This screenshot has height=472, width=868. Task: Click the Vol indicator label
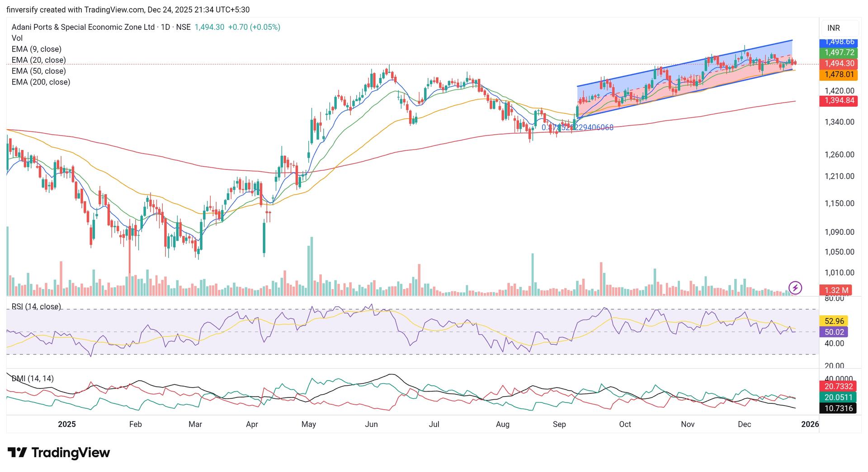click(x=17, y=38)
